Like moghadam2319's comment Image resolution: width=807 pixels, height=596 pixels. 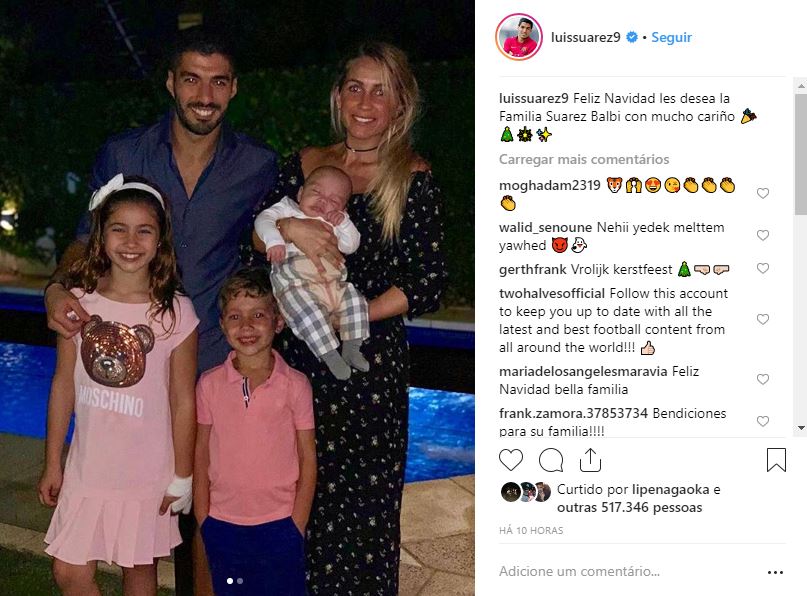coord(763,193)
